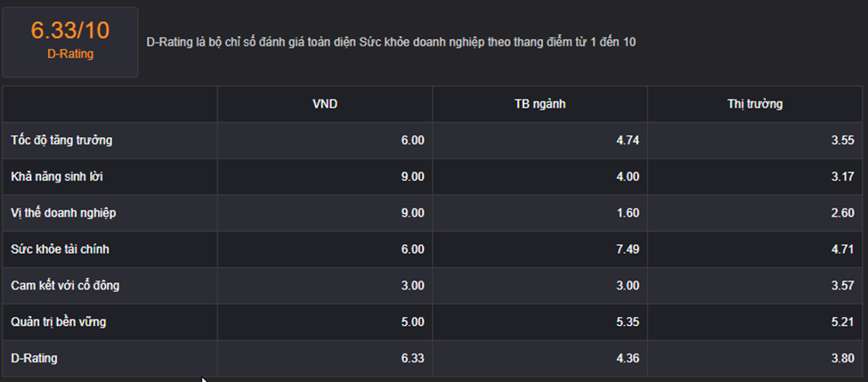Select the TB ngành column header
The image size is (868, 382).
coord(539,104)
